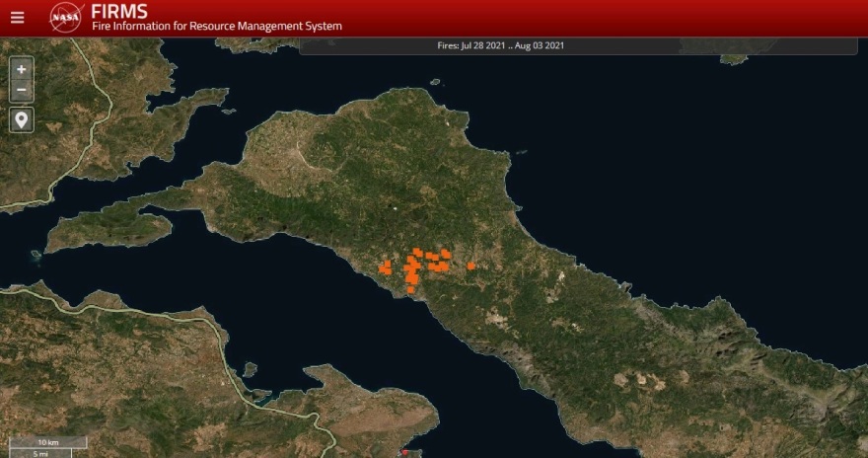Click the isolated easternmost orange fire marker

(471, 266)
